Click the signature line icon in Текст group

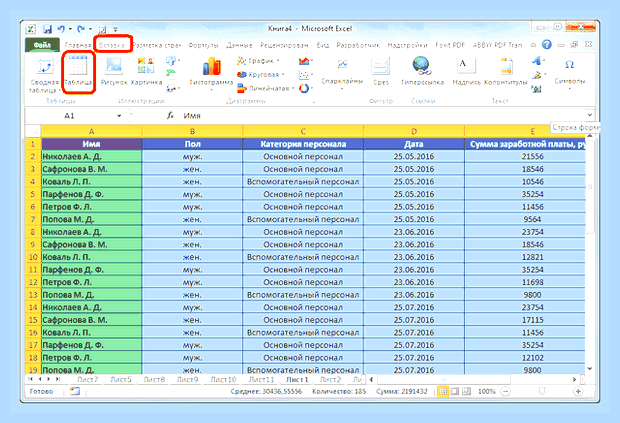[537, 75]
